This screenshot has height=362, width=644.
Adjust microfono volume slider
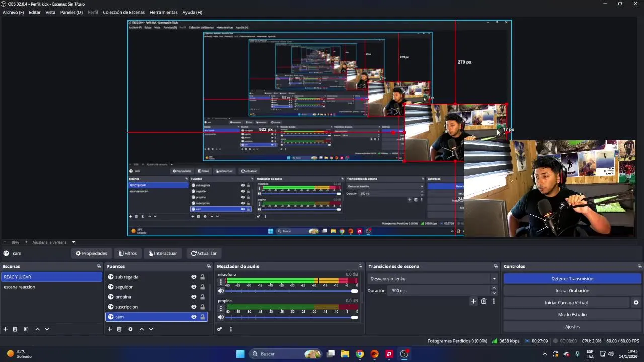point(292,291)
